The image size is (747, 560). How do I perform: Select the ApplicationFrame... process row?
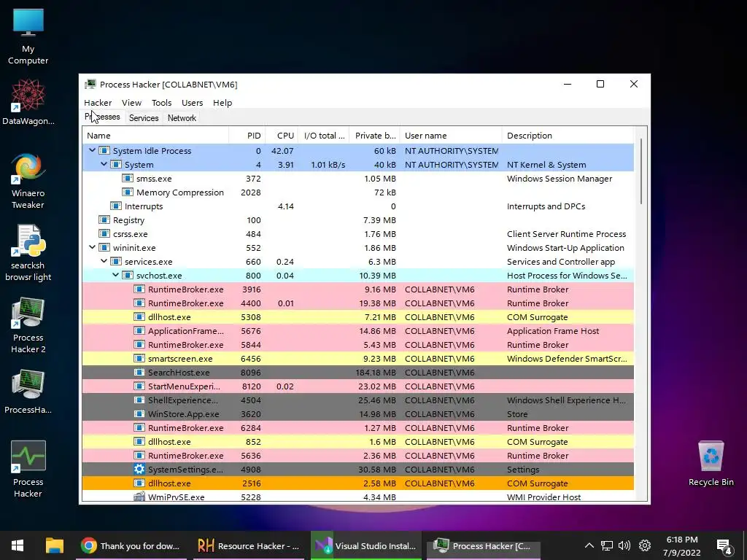pos(358,331)
